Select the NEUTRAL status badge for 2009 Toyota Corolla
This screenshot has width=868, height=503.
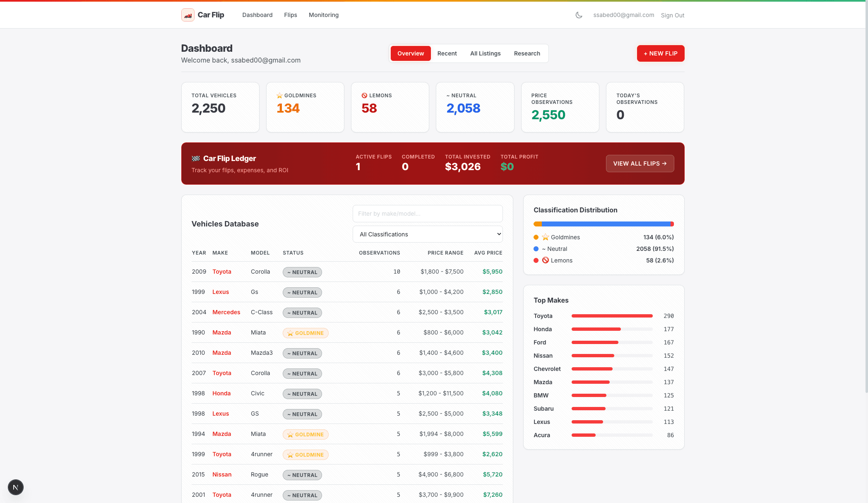coord(302,272)
